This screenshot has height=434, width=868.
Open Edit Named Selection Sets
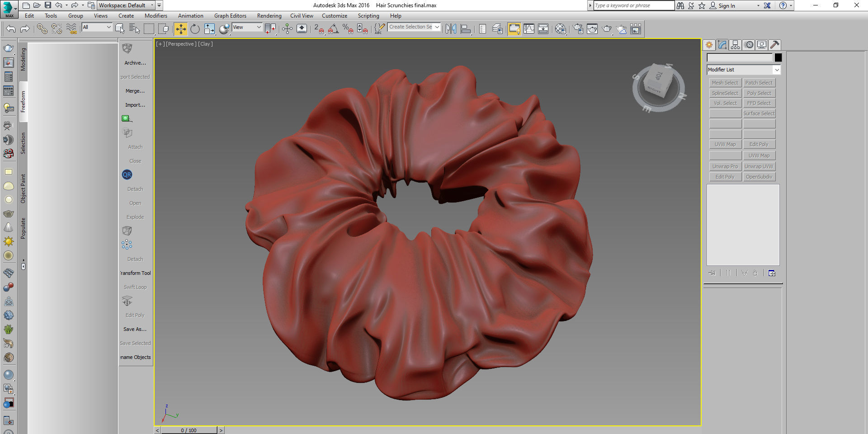[379, 29]
